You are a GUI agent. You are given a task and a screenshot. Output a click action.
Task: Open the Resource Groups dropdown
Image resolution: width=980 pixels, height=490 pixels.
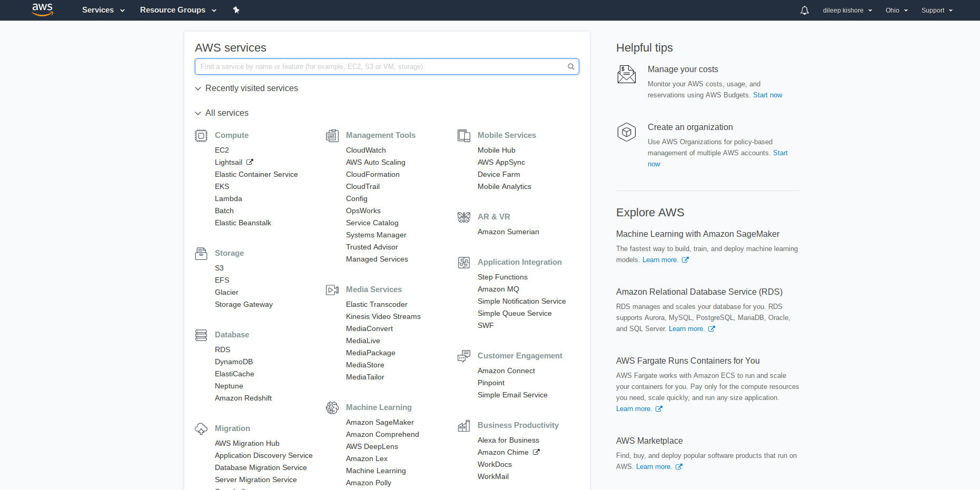(x=178, y=10)
